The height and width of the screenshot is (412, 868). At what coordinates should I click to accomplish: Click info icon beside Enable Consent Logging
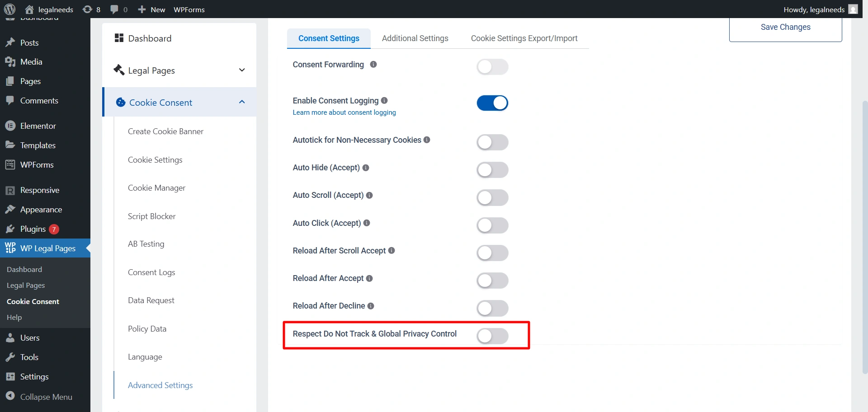[x=384, y=101]
